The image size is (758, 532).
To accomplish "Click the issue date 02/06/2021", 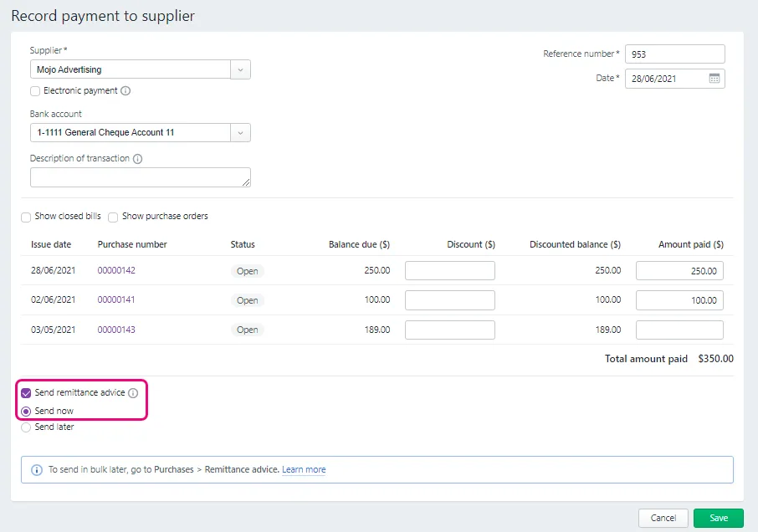I will point(54,299).
